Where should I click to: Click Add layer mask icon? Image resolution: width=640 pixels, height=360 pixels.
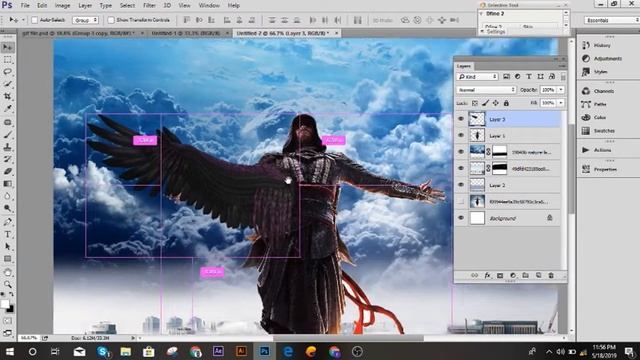point(500,276)
